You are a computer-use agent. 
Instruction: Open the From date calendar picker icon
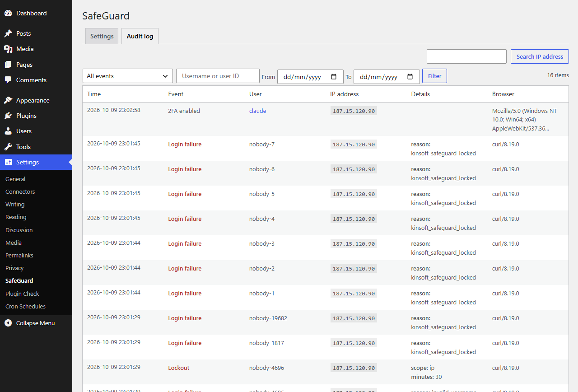click(x=334, y=77)
